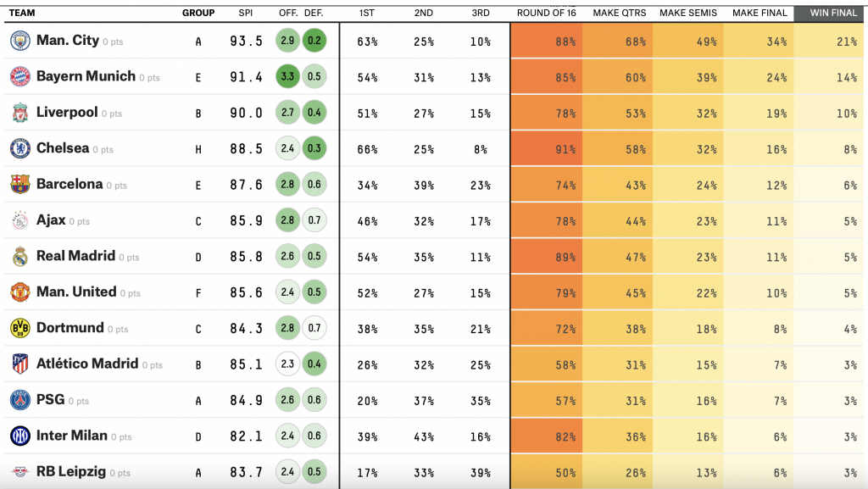Viewport: 868px width, 489px height.
Task: Sort by the SPI column header
Action: [246, 13]
